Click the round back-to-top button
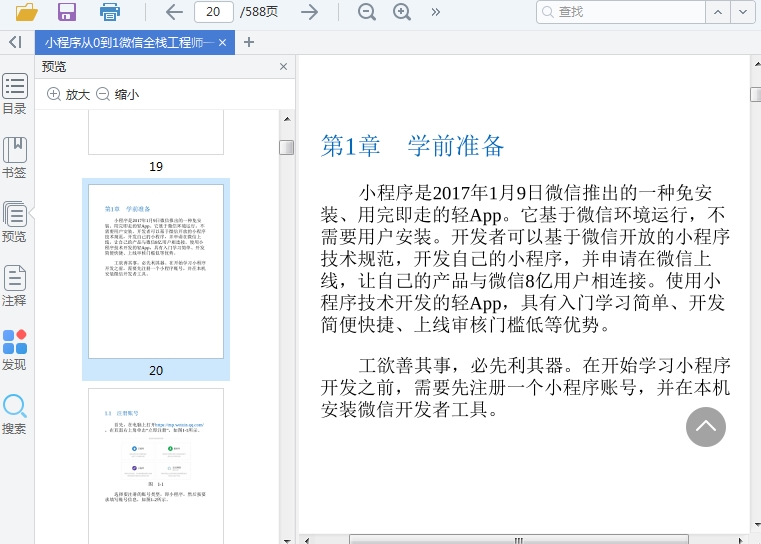 point(706,427)
